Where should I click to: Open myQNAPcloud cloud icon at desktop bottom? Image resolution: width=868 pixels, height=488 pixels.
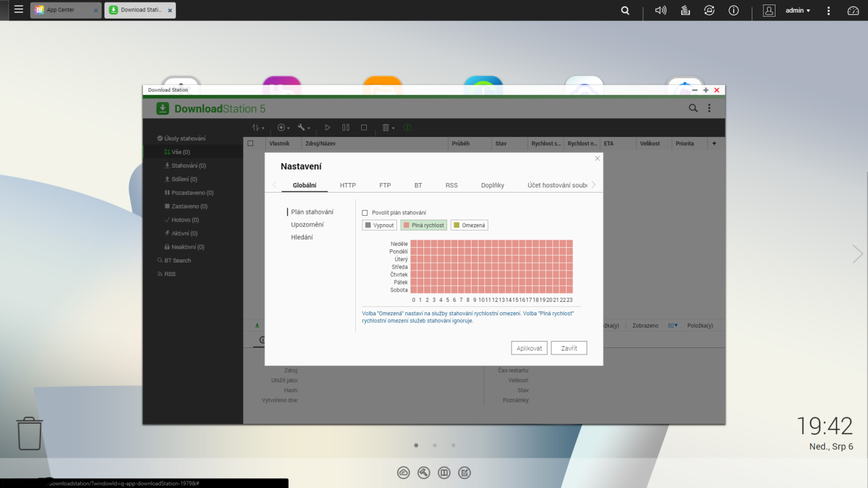[x=403, y=473]
